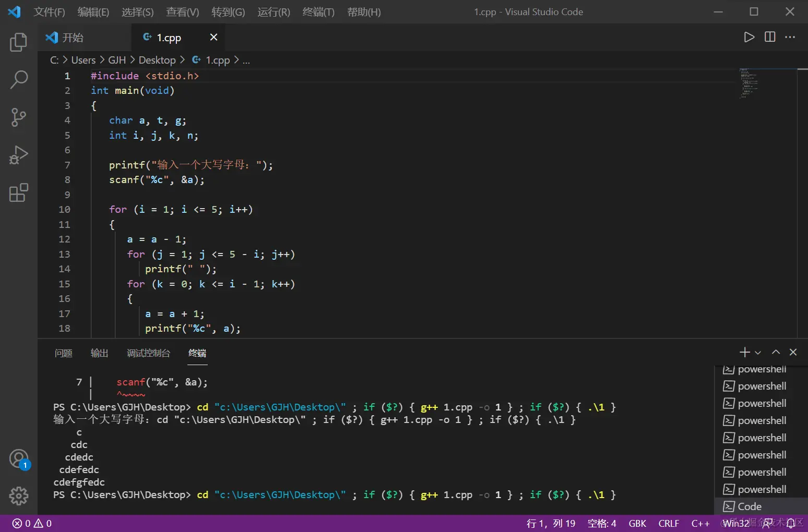The image size is (808, 532).
Task: Select the Code terminal in list
Action: pos(750,506)
